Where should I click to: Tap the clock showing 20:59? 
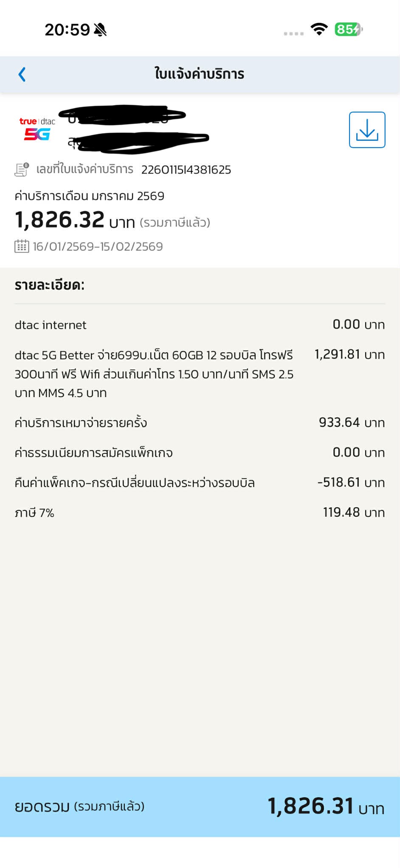67,30
